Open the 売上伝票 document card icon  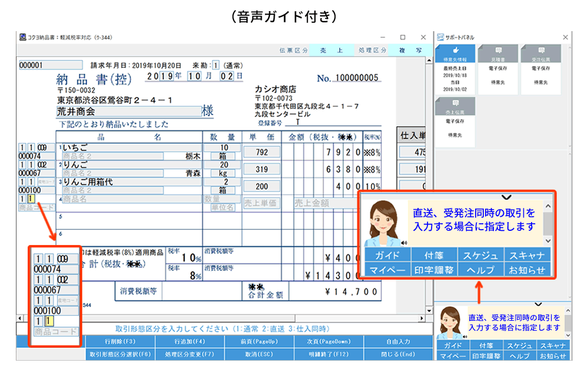[456, 104]
